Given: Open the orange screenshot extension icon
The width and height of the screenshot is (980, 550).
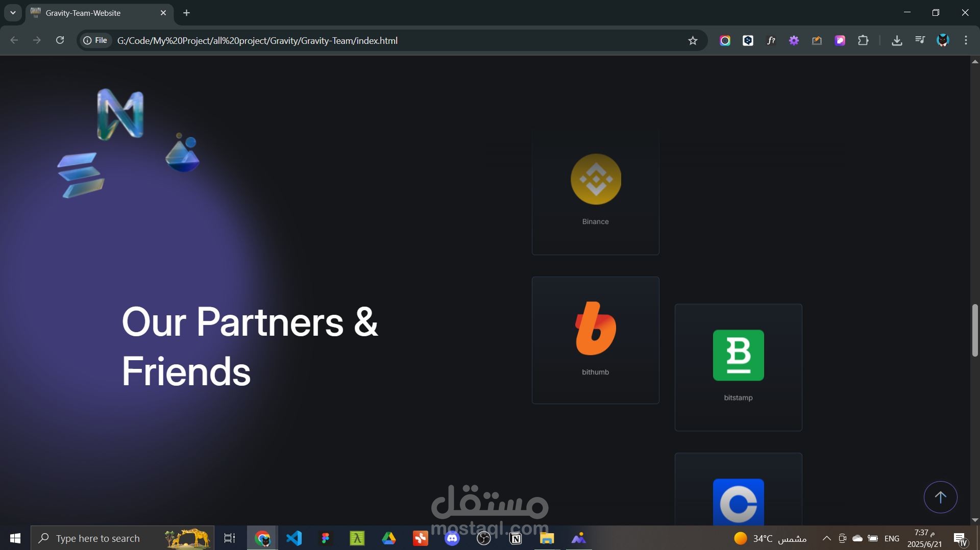Looking at the screenshot, I should click(817, 41).
